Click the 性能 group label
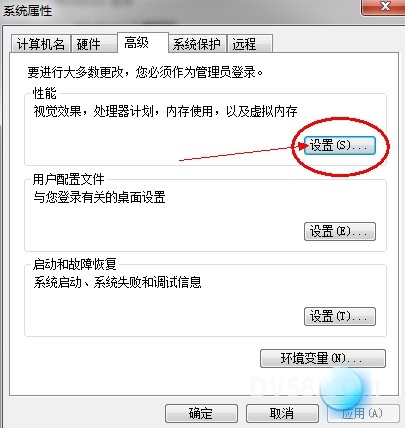This screenshot has height=428, width=405. point(45,93)
